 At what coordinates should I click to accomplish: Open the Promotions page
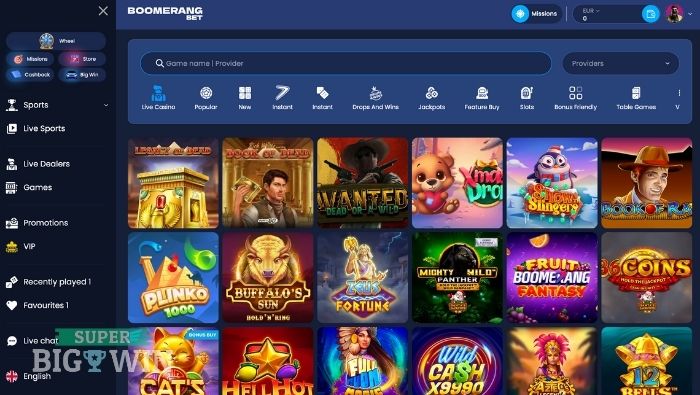click(x=46, y=223)
